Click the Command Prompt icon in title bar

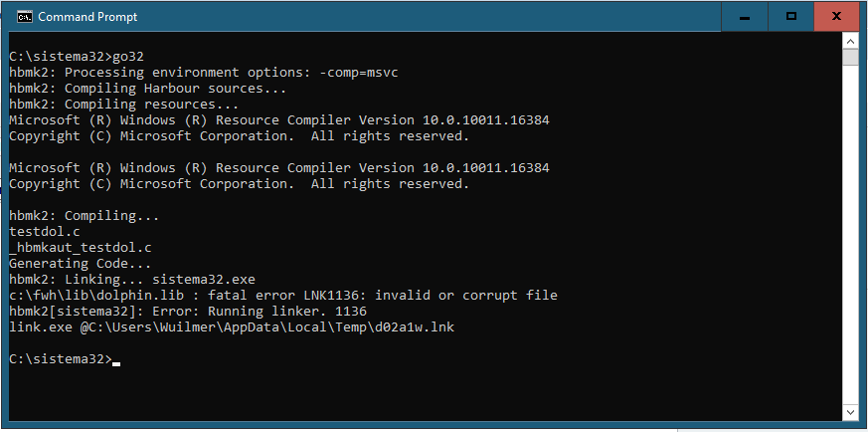[x=24, y=17]
